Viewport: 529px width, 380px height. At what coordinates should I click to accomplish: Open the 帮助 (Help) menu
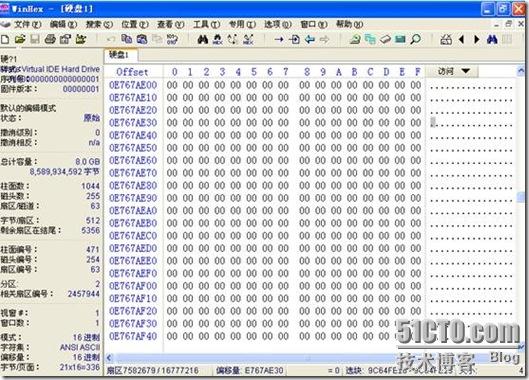[x=350, y=24]
